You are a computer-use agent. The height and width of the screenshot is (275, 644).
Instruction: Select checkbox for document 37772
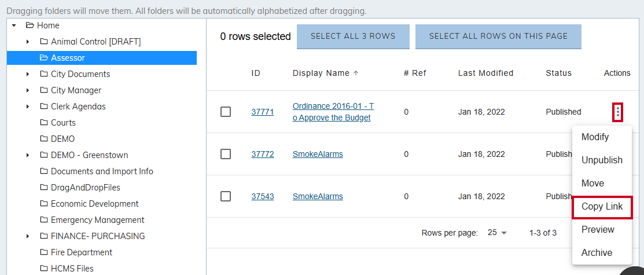tap(226, 154)
